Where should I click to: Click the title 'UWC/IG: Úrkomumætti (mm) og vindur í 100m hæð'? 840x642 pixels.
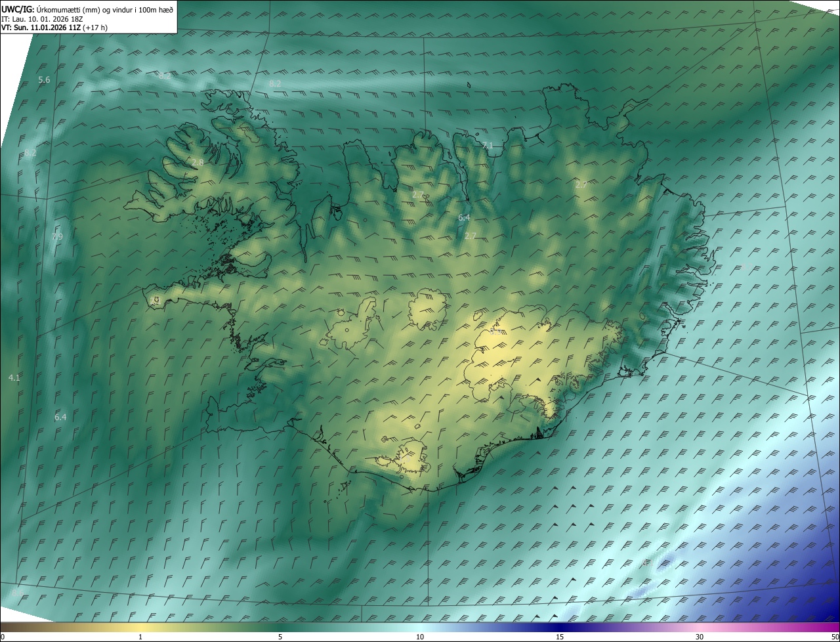pos(87,9)
